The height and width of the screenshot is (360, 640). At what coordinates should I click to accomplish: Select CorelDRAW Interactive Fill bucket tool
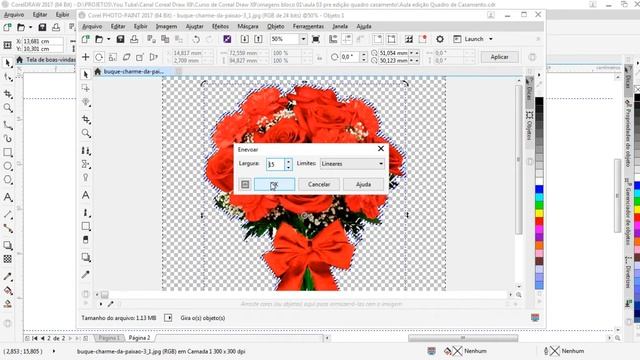(7, 290)
